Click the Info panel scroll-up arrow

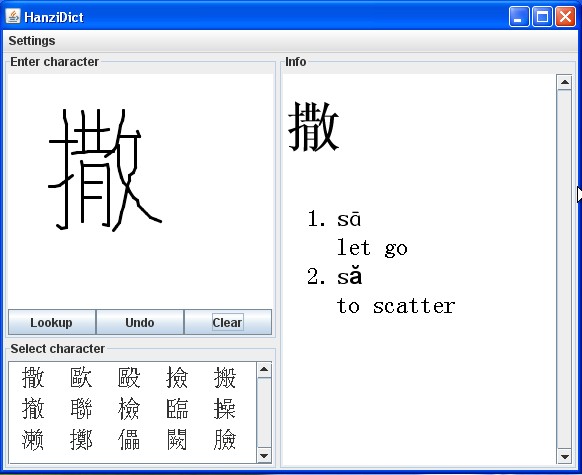coord(565,82)
